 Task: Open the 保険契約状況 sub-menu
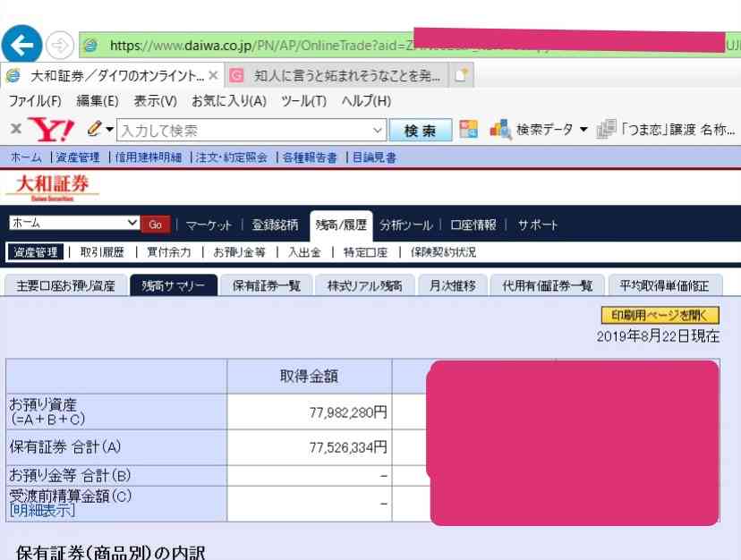[x=443, y=252]
